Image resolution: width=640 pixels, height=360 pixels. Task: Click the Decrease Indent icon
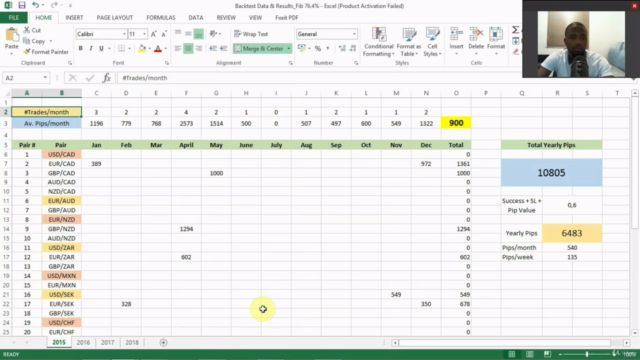(x=213, y=49)
